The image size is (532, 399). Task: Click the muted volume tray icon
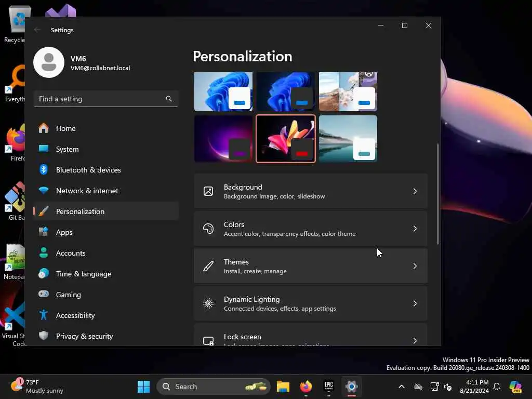click(448, 387)
